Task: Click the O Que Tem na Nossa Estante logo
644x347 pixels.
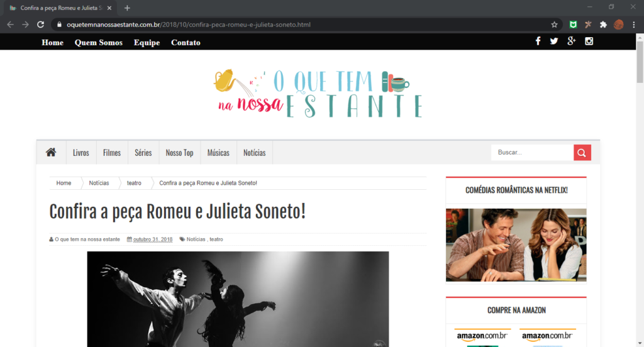Action: point(318,94)
